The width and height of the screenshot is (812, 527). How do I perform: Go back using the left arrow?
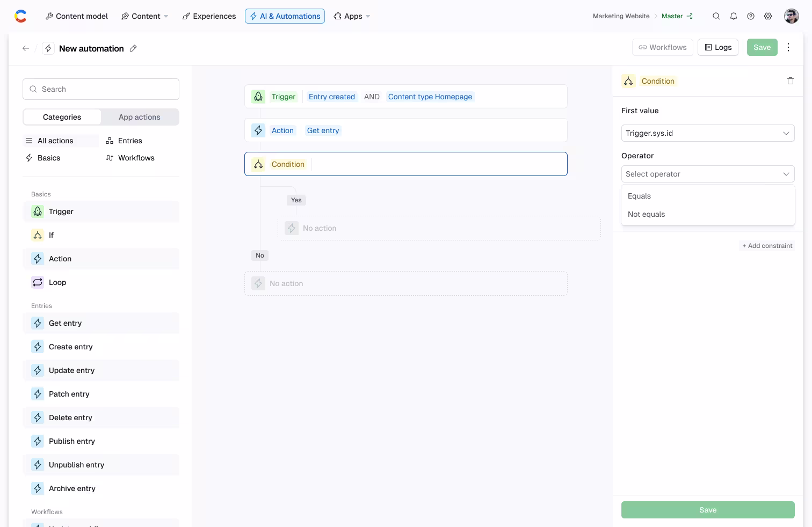(26, 48)
